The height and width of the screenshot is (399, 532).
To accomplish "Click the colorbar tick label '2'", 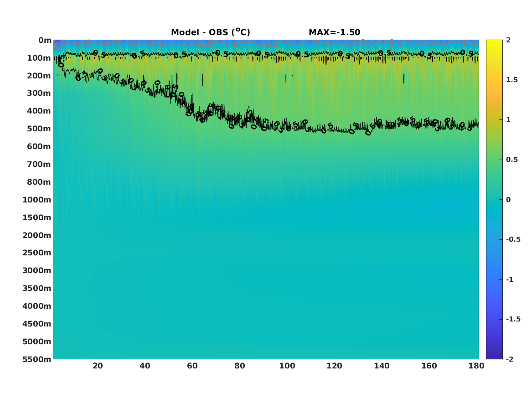I will tap(508, 40).
